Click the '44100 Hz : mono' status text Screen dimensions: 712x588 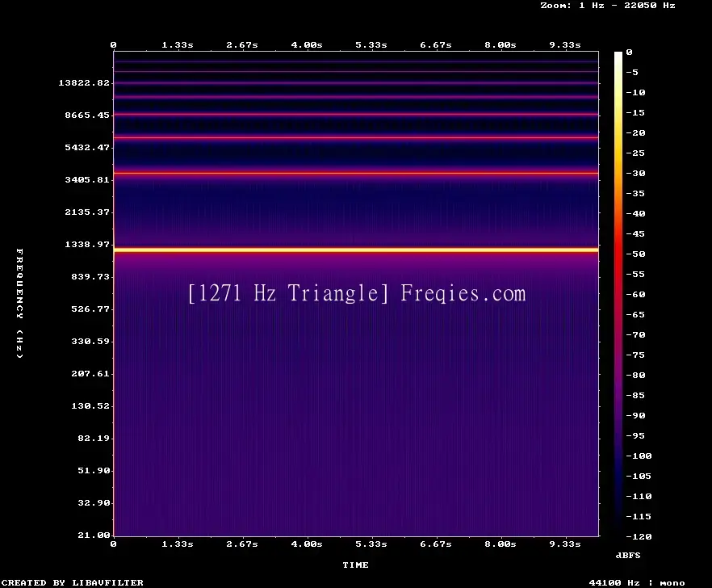point(637,582)
